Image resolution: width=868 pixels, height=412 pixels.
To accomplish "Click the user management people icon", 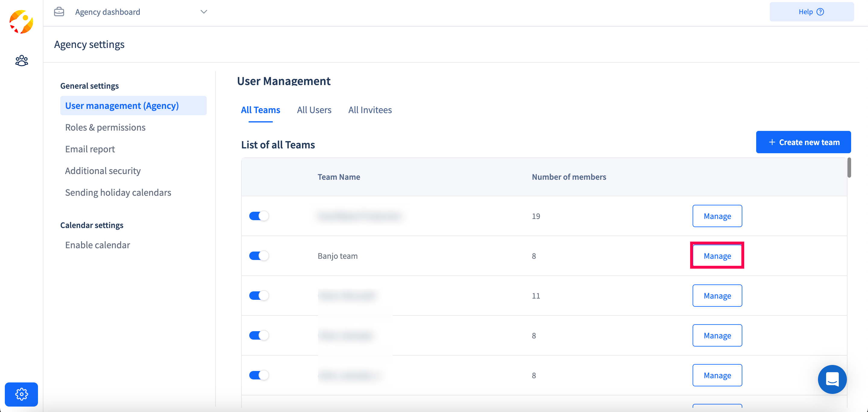I will click(22, 60).
